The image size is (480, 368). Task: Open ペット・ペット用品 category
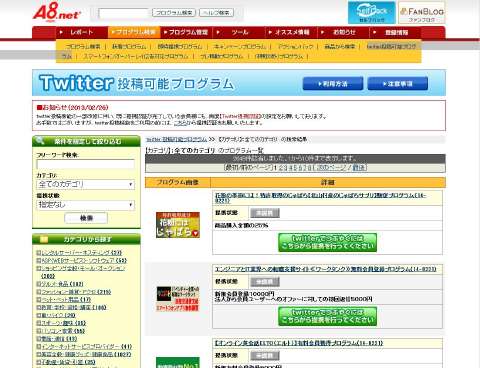66,300
